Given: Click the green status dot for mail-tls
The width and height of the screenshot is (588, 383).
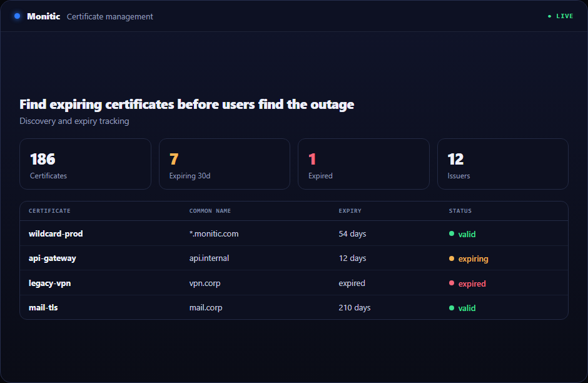Looking at the screenshot, I should tap(452, 308).
